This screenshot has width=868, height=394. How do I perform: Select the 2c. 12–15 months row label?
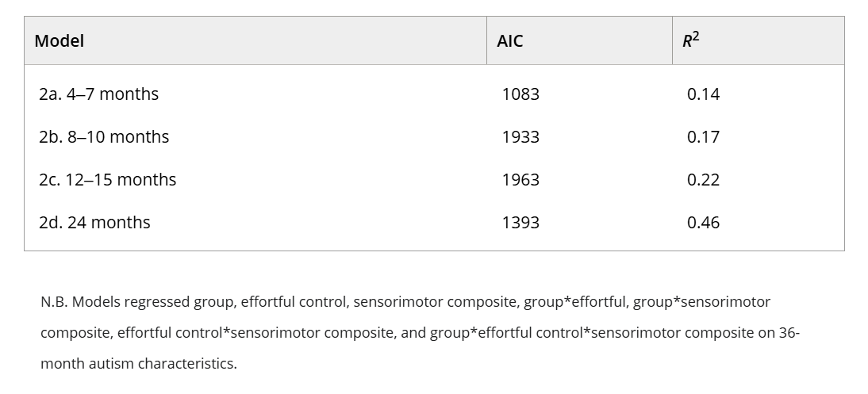(x=107, y=179)
